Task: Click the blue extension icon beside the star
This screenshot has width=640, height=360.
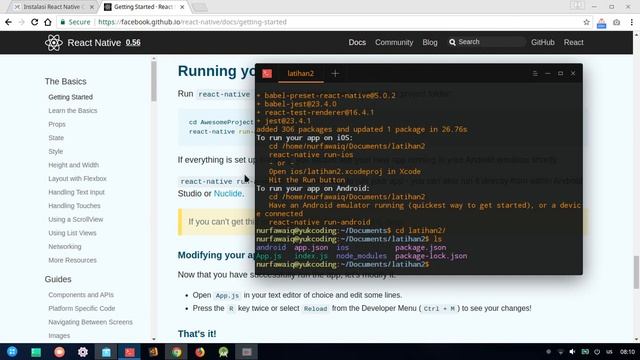Action: tap(601, 23)
